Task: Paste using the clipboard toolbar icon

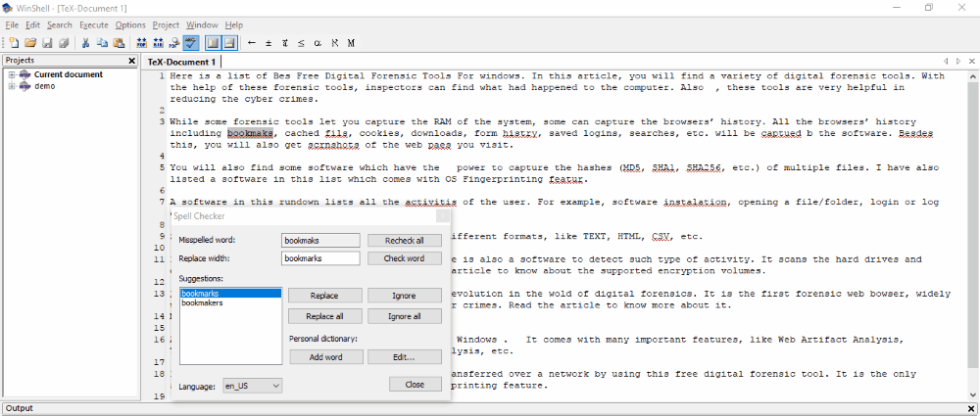Action: pos(119,43)
